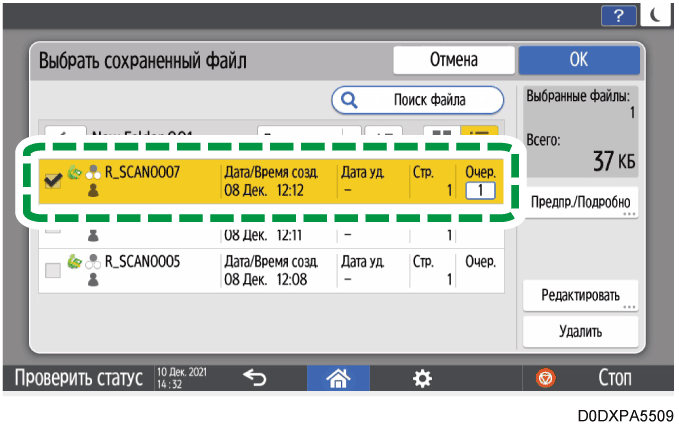Activate energy saver moon icon
Screen dimensions: 679x427
[x=656, y=14]
